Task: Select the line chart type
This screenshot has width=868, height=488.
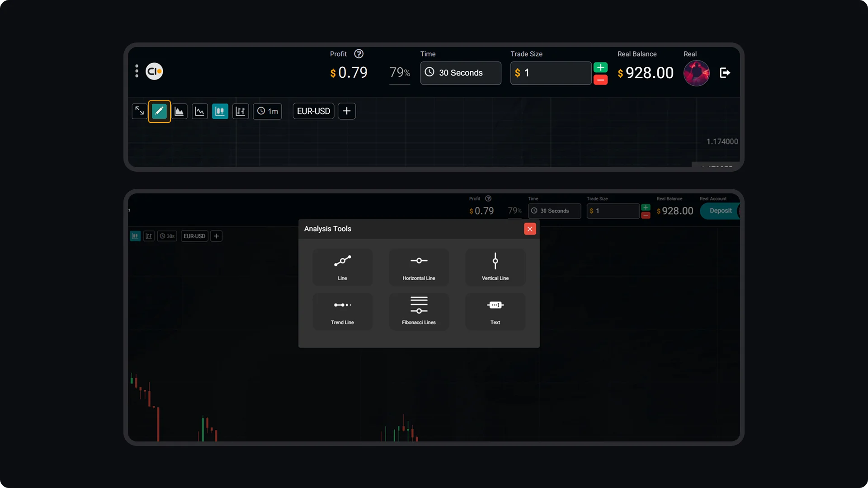Action: pyautogui.click(x=200, y=111)
